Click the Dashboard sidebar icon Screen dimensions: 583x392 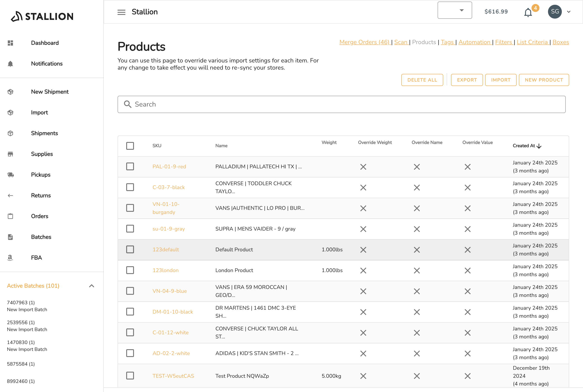(10, 43)
